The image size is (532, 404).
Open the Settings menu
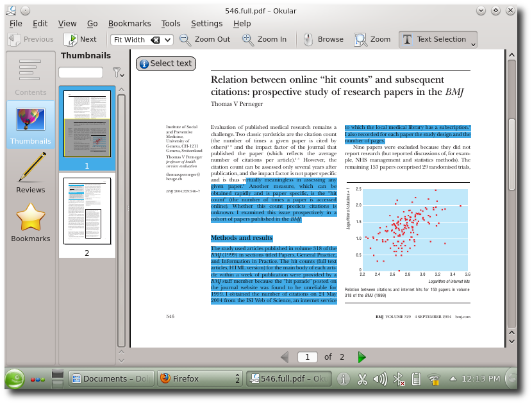(206, 23)
